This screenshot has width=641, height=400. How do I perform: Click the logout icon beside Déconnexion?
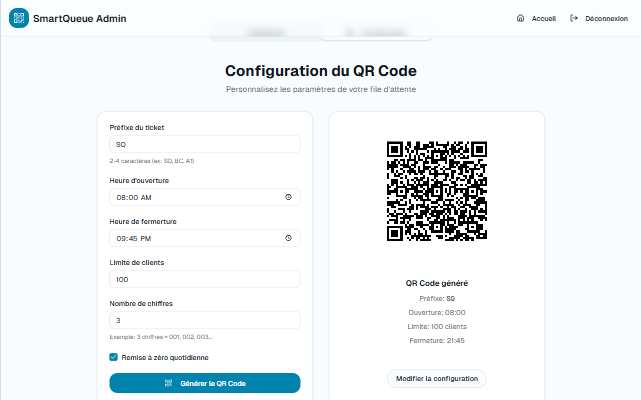tap(574, 18)
